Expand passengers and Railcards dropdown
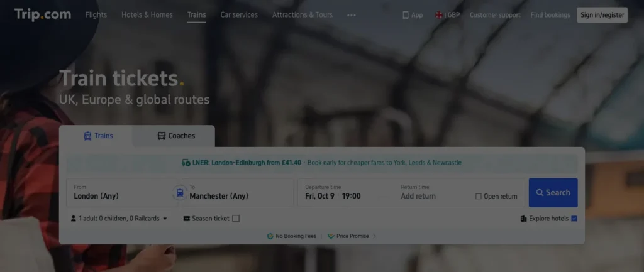Screen dimensions: 644x272 click(119, 219)
